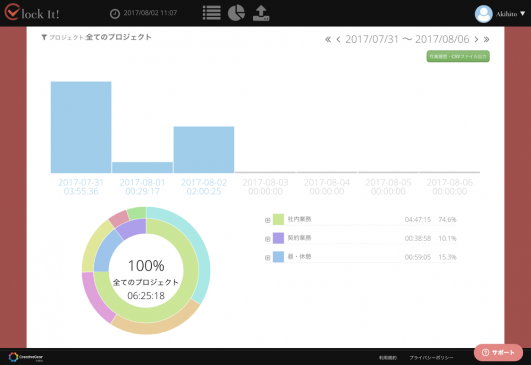Go to previous week with single arrow

tap(338, 40)
